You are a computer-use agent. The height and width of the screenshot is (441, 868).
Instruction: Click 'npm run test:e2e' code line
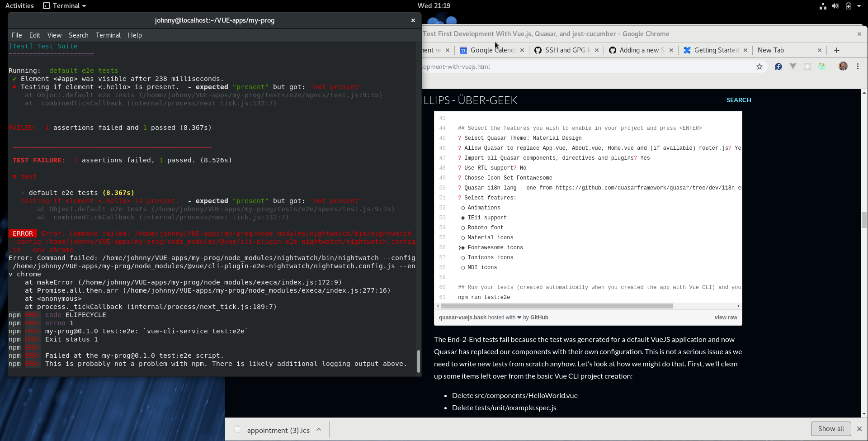484,297
